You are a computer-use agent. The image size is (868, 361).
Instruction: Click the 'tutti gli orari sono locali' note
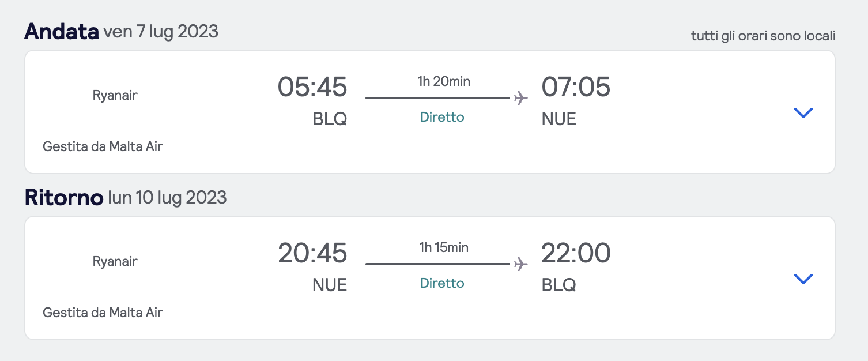(763, 36)
